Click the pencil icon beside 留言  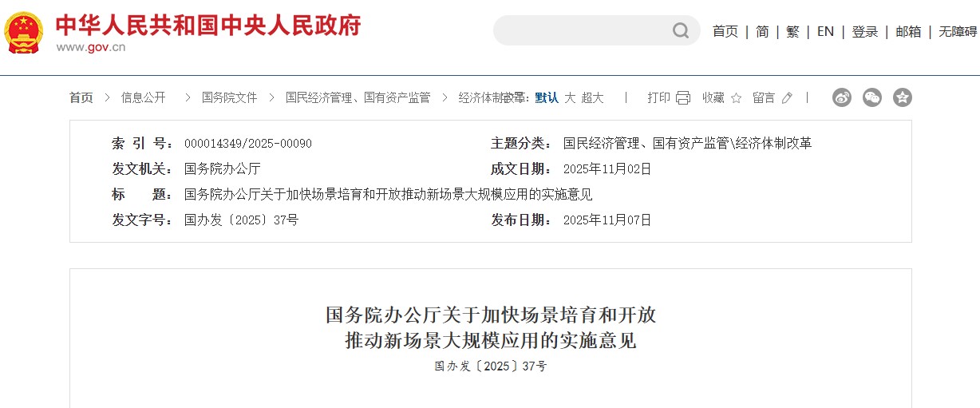click(x=787, y=98)
